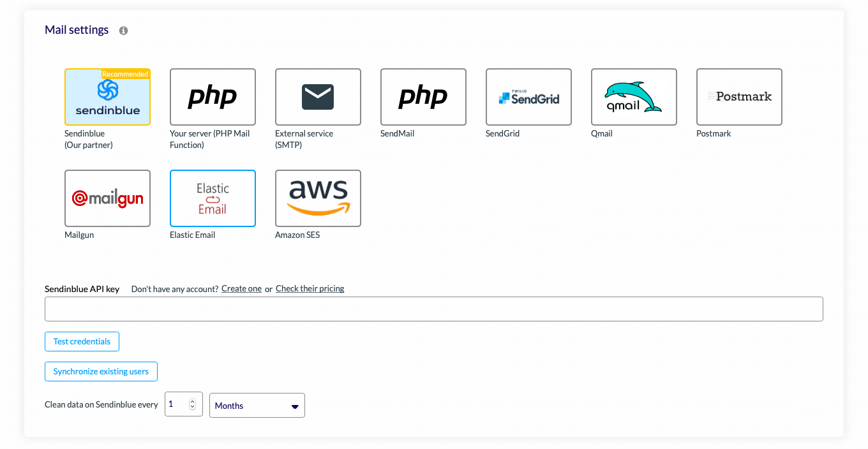Select the Postmark provider tile
The image size is (868, 449).
[x=739, y=97]
